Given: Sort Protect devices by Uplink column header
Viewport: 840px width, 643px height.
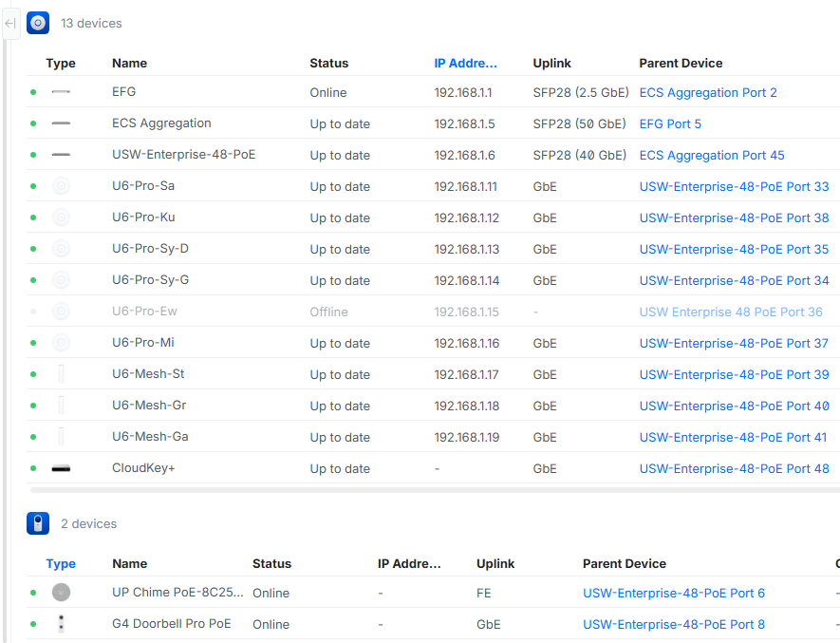Looking at the screenshot, I should [495, 563].
